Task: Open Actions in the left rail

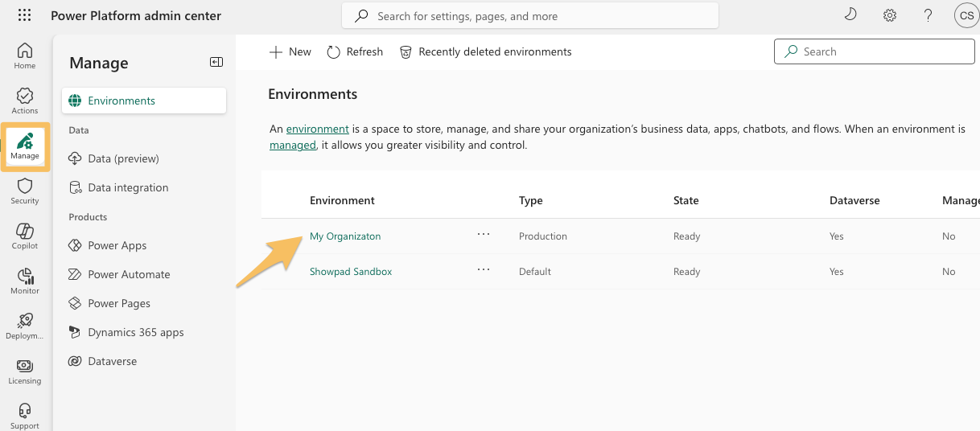Action: coord(25,101)
